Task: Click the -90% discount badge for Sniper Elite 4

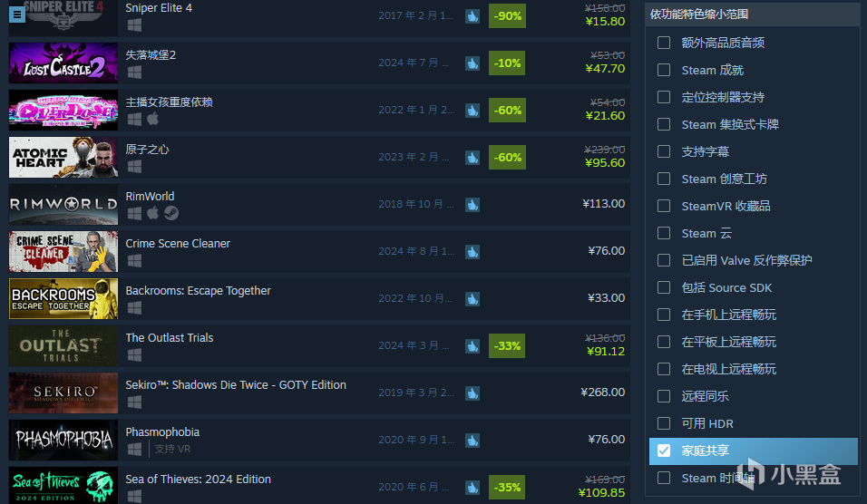Action: point(507,16)
